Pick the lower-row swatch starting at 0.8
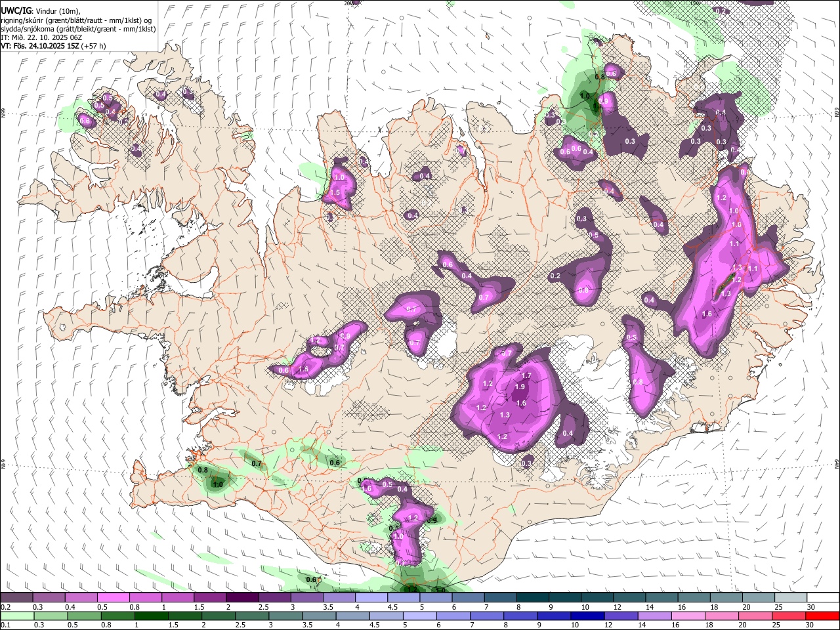Viewport: 840px width, 630px height. (117, 616)
